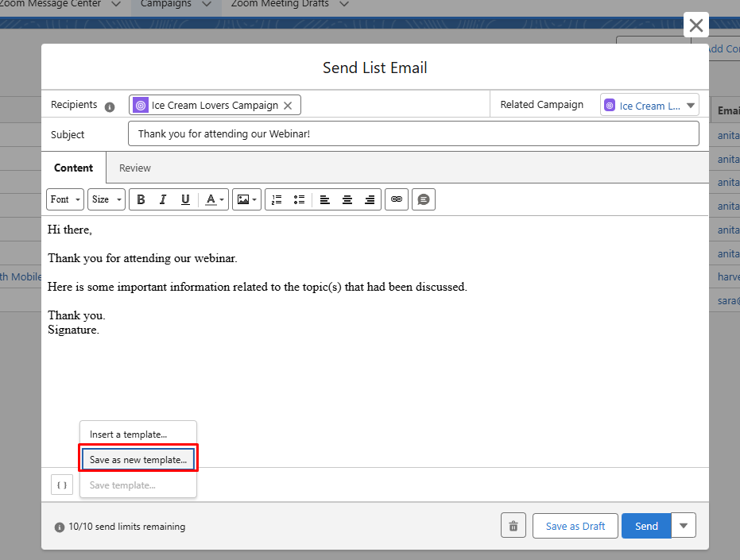Toggle bold formatting in the email toolbar

pyautogui.click(x=141, y=199)
